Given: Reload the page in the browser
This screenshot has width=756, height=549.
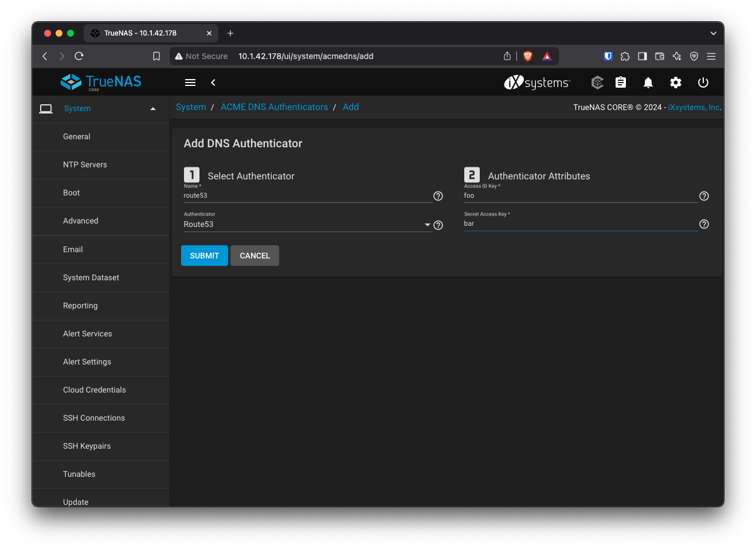Looking at the screenshot, I should [79, 56].
